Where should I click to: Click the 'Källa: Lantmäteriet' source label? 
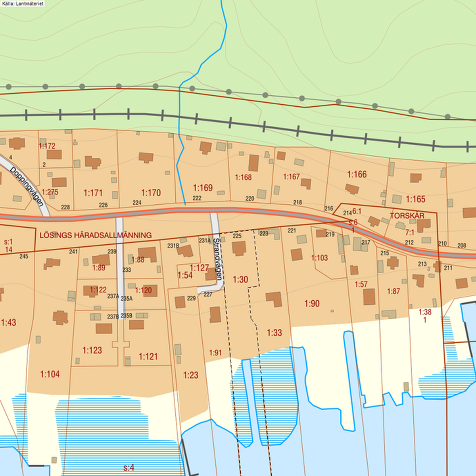click(23, 4)
